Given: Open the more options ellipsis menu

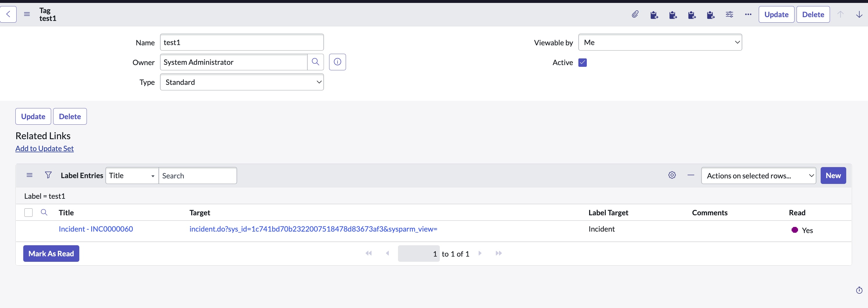Looking at the screenshot, I should [x=748, y=15].
